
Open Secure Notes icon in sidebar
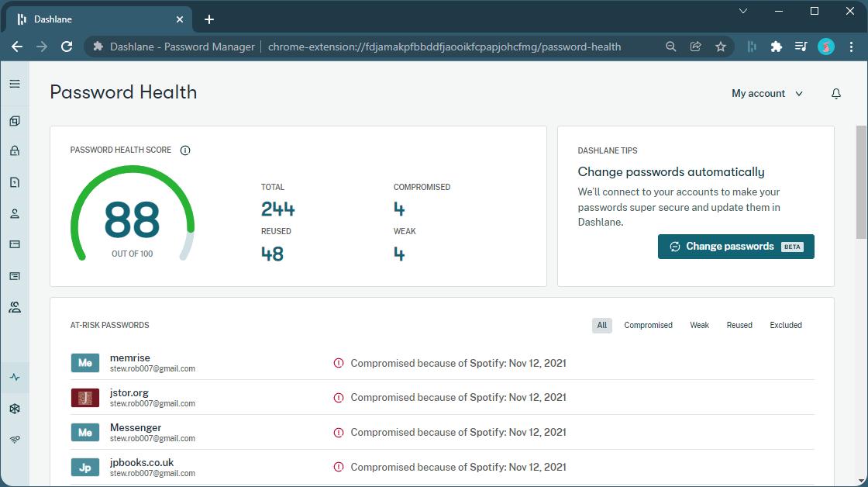pyautogui.click(x=15, y=182)
